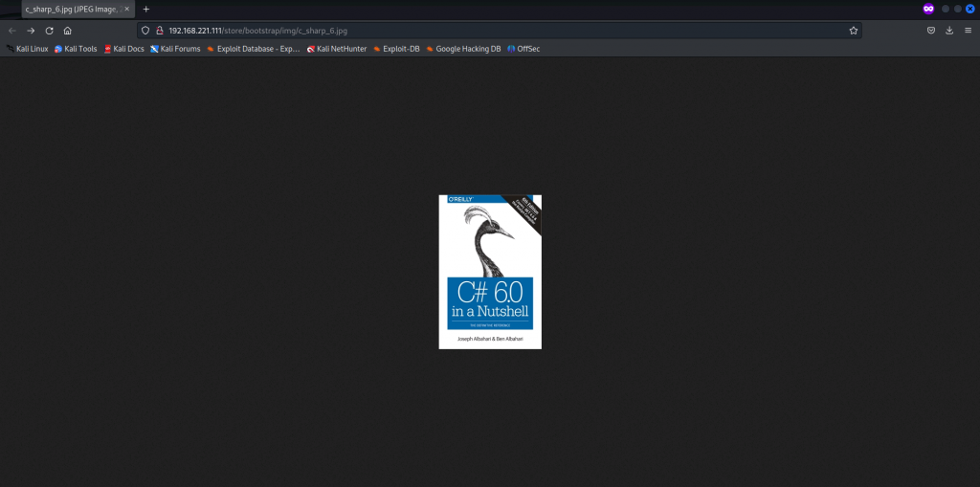This screenshot has width=980, height=487.
Task: Select the c_sharp_6.jpg tab
Action: click(78, 10)
